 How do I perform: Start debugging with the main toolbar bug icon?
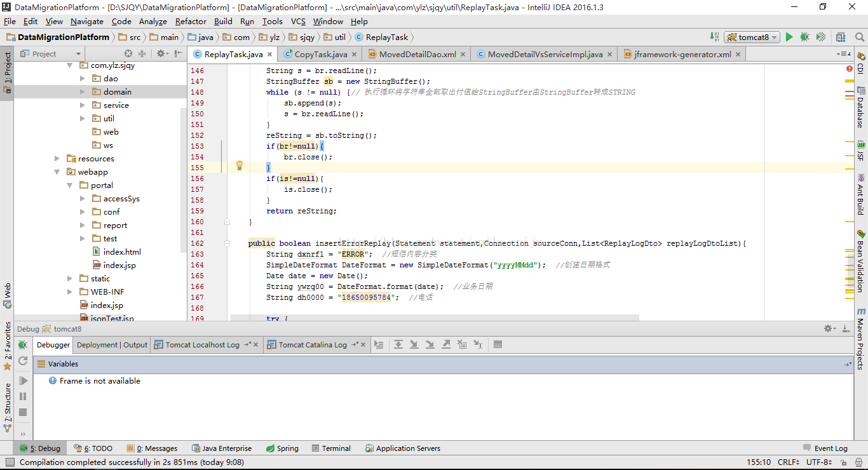pyautogui.click(x=805, y=37)
